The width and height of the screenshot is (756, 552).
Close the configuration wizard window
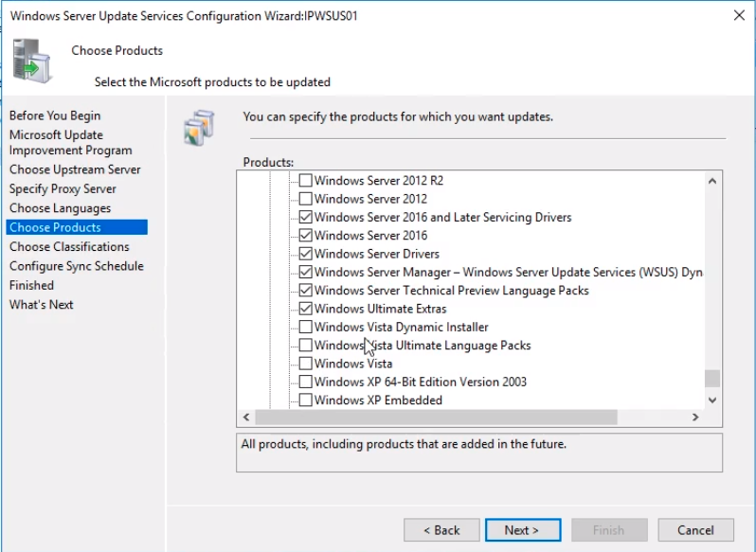pyautogui.click(x=739, y=15)
